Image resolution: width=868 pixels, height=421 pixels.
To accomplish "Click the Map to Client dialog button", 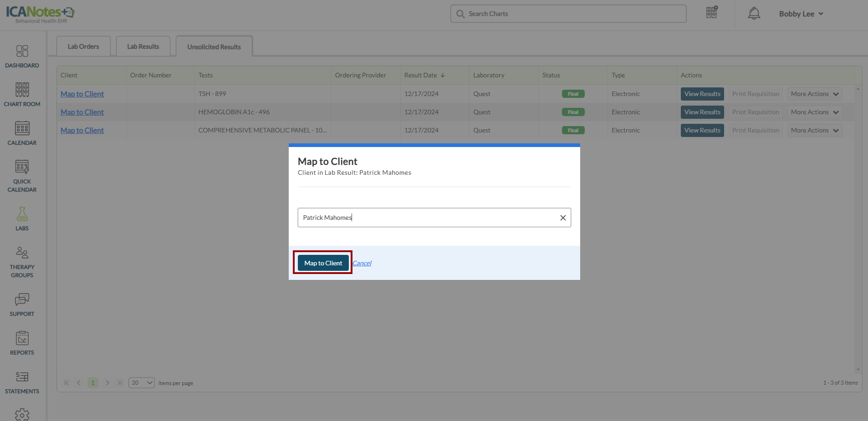I will click(323, 263).
